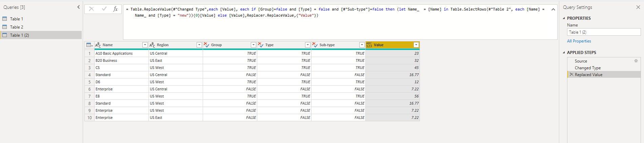The image size is (644, 143).
Task: Click the 7.22 value in row 9
Action: tap(393, 110)
